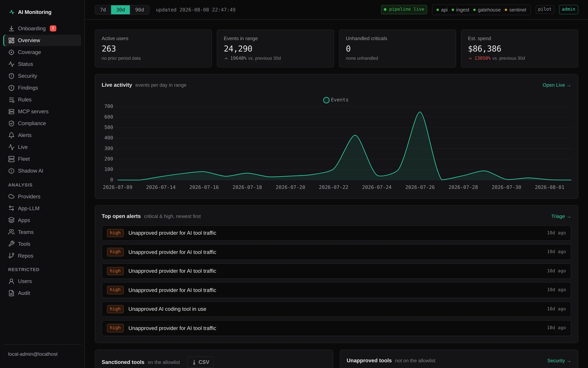This screenshot has width=588, height=368.
Task: Open MCP servers via its server icon
Action: [x=11, y=112]
